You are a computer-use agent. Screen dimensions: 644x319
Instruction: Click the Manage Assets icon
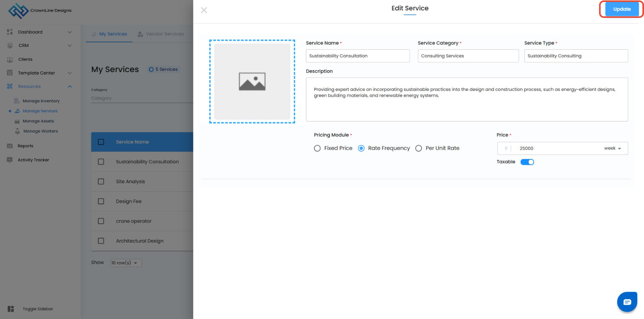point(17,121)
